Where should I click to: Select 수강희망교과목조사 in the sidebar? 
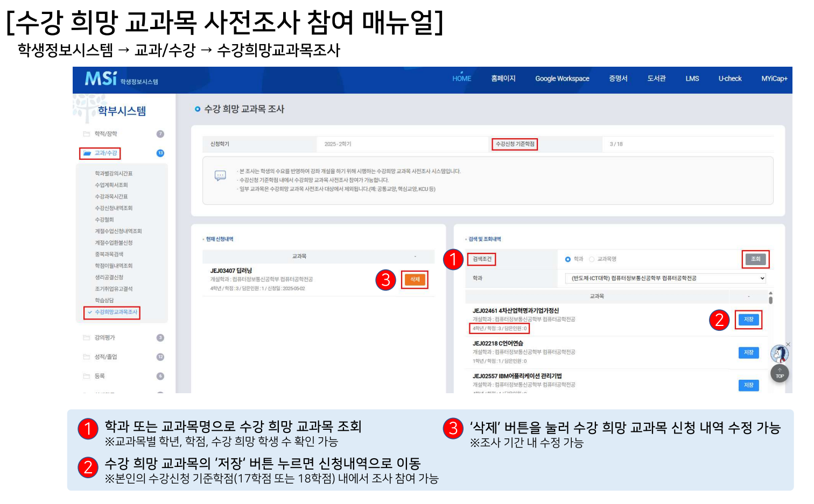click(x=116, y=313)
